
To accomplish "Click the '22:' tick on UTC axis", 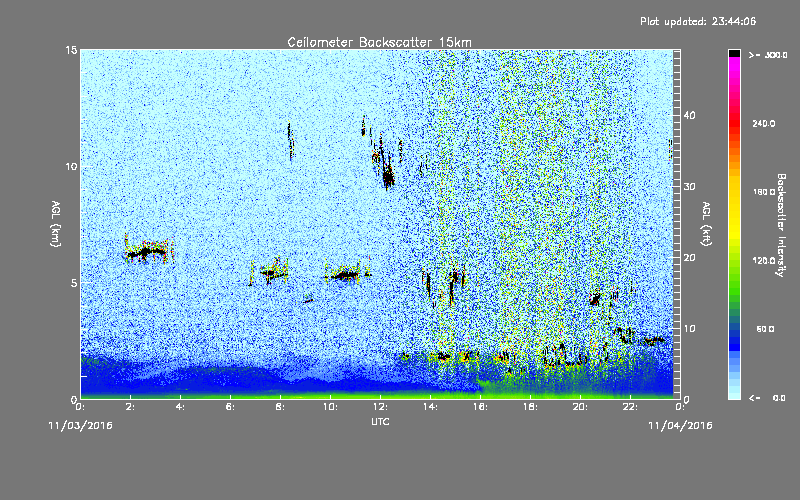I will (x=631, y=407).
